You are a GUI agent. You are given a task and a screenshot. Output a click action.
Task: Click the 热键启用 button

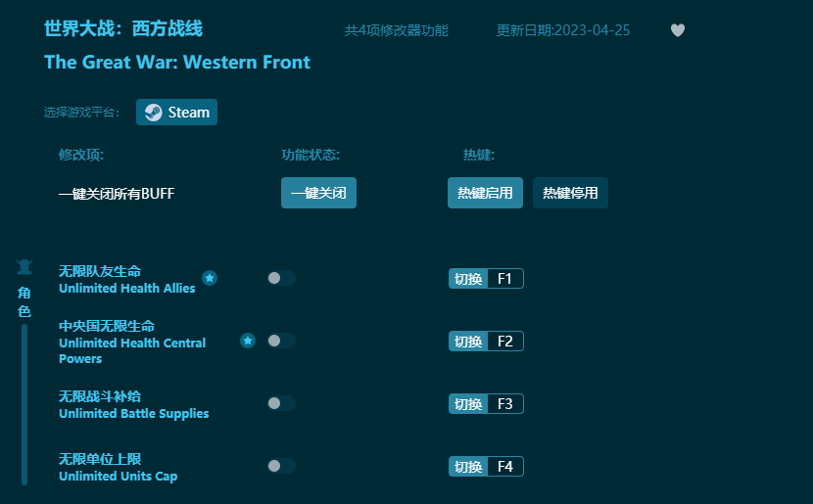click(485, 193)
